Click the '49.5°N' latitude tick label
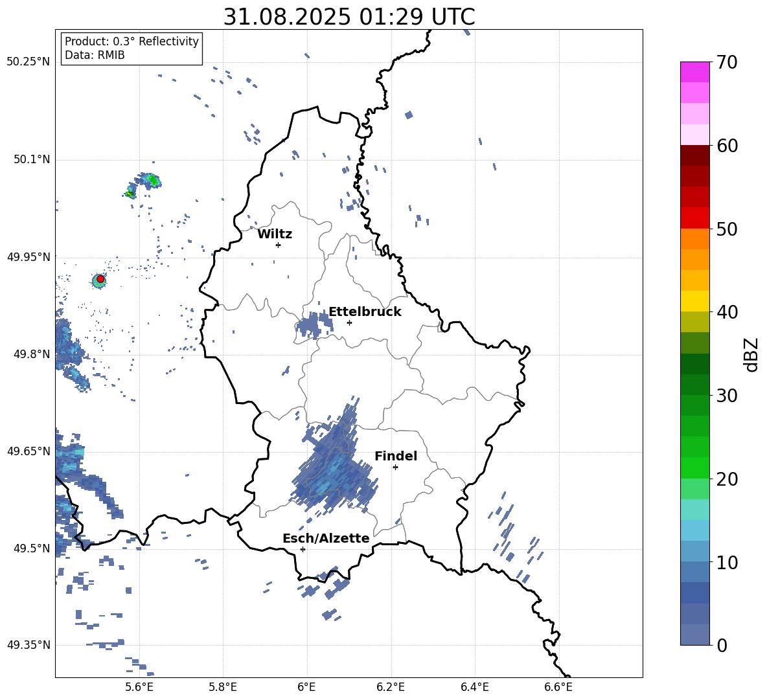 tap(31, 548)
